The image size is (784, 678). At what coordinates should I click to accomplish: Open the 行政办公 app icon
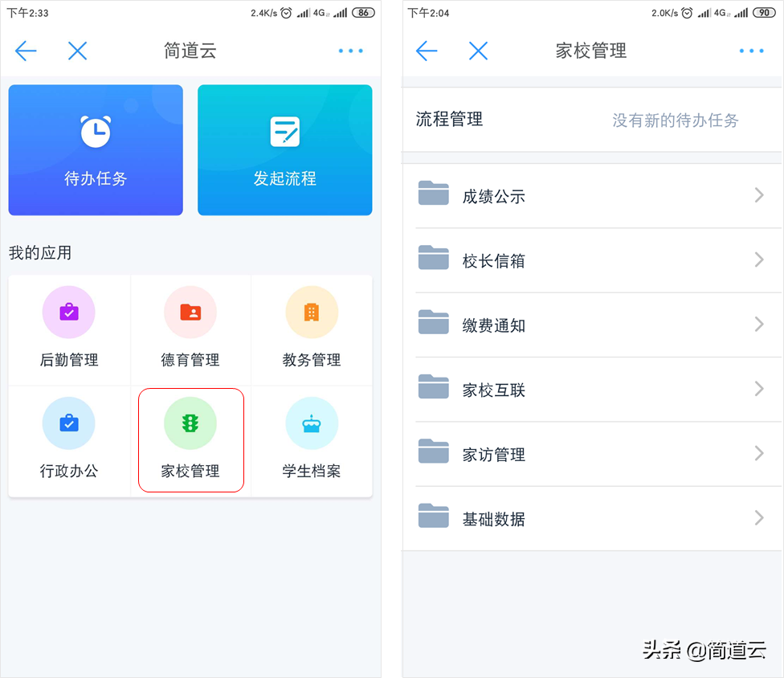coord(68,423)
